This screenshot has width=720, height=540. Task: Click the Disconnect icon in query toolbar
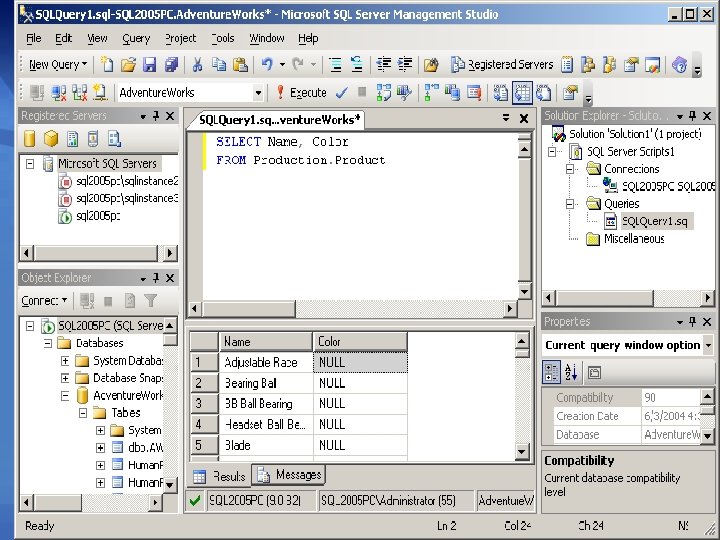click(x=58, y=93)
